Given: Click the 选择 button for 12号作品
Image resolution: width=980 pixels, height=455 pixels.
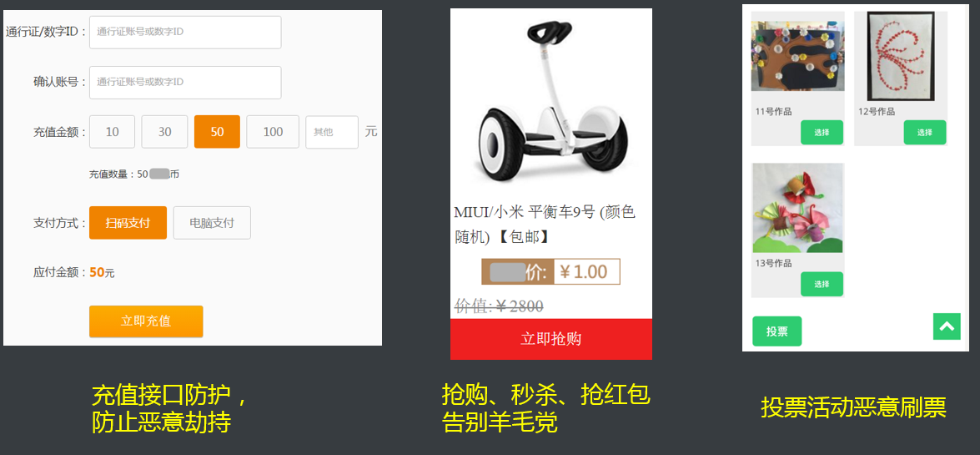Looking at the screenshot, I should [x=925, y=133].
